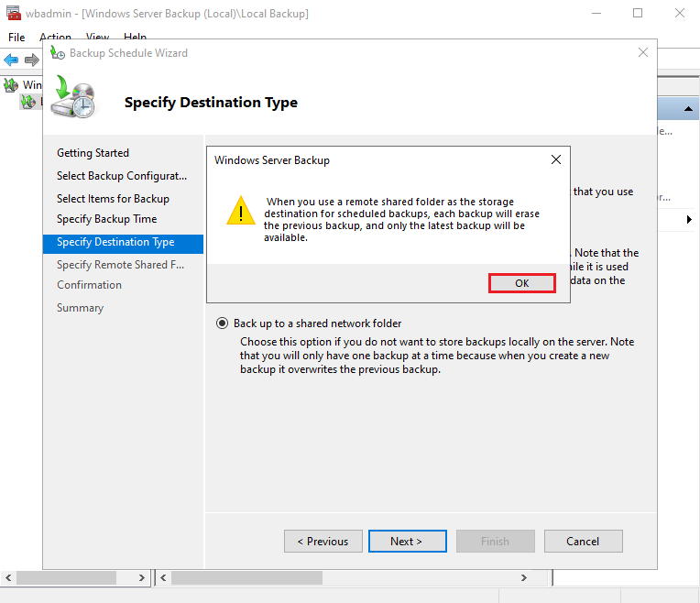Image resolution: width=700 pixels, height=603 pixels.
Task: Click the Back arrow in the toolbar
Action: (x=11, y=60)
